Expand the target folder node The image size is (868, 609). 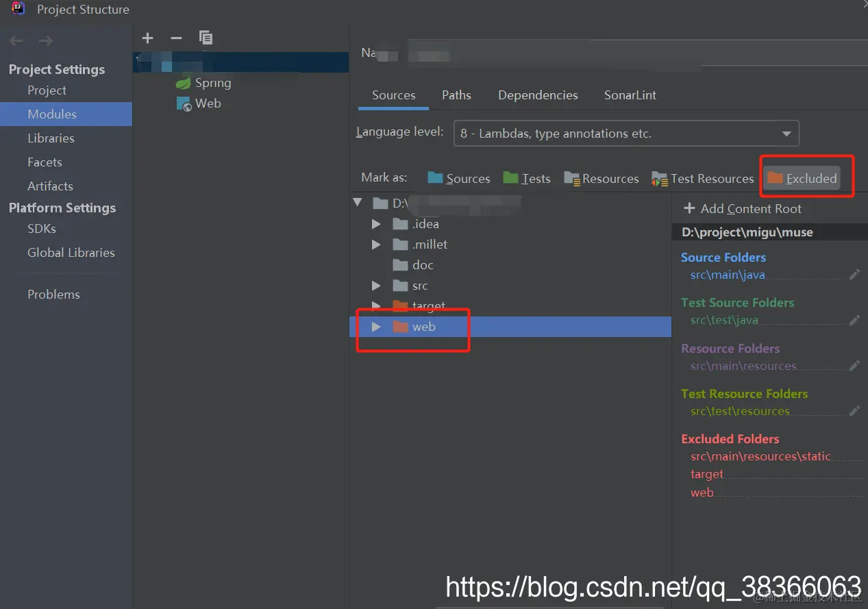coord(376,305)
